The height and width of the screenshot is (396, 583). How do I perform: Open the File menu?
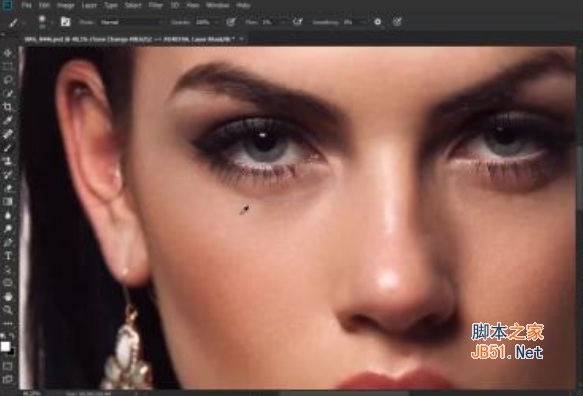click(26, 5)
